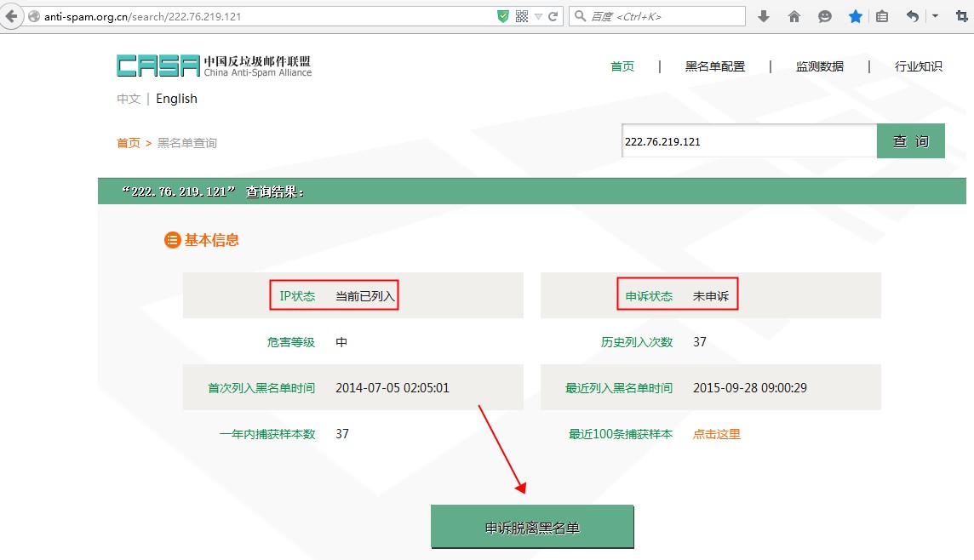Switch language to English

coord(176,99)
